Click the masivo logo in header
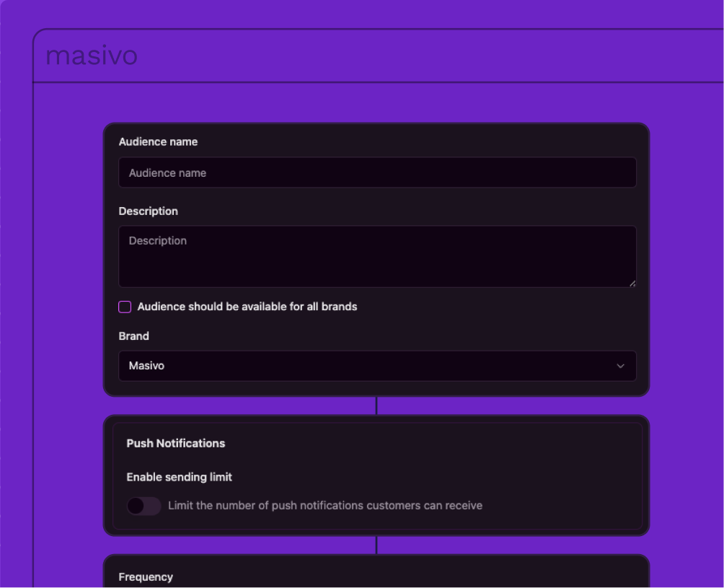724x588 pixels. tap(92, 56)
